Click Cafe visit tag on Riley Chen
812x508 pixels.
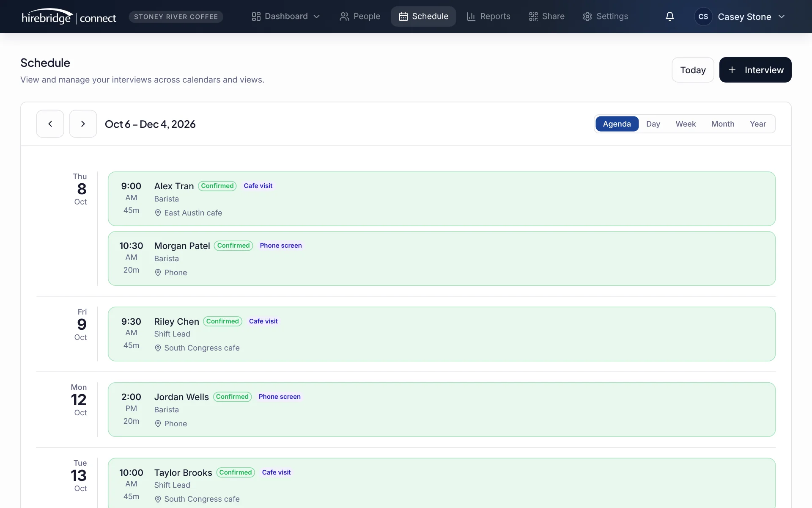(263, 321)
